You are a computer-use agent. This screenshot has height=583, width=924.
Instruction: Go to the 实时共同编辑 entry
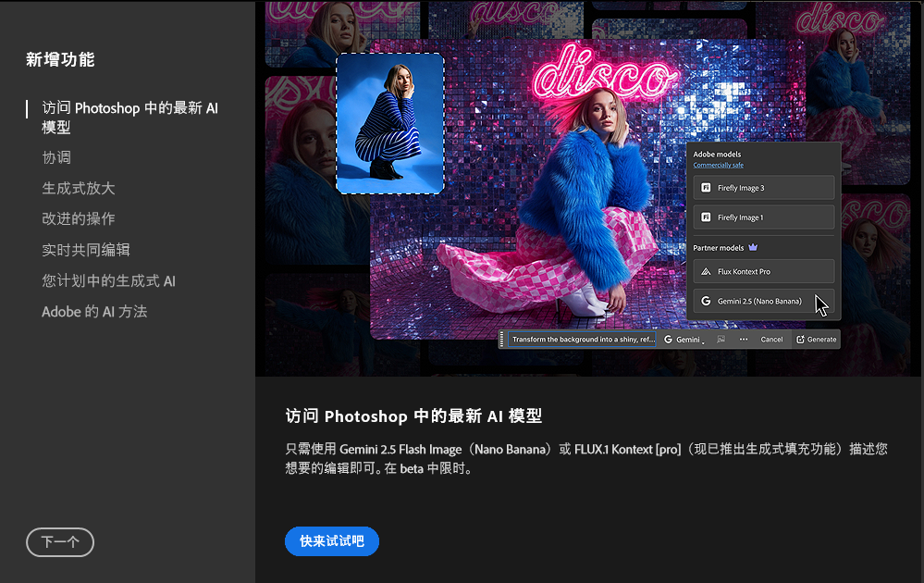86,250
